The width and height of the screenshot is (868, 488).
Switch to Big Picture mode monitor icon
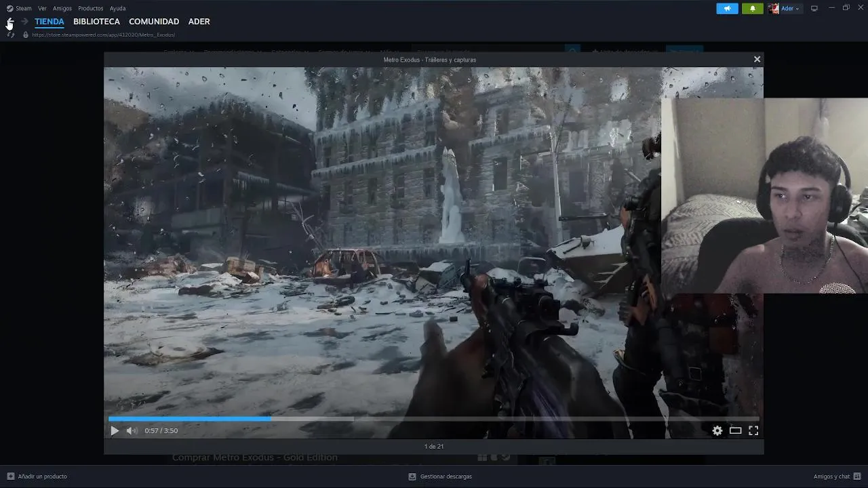814,8
